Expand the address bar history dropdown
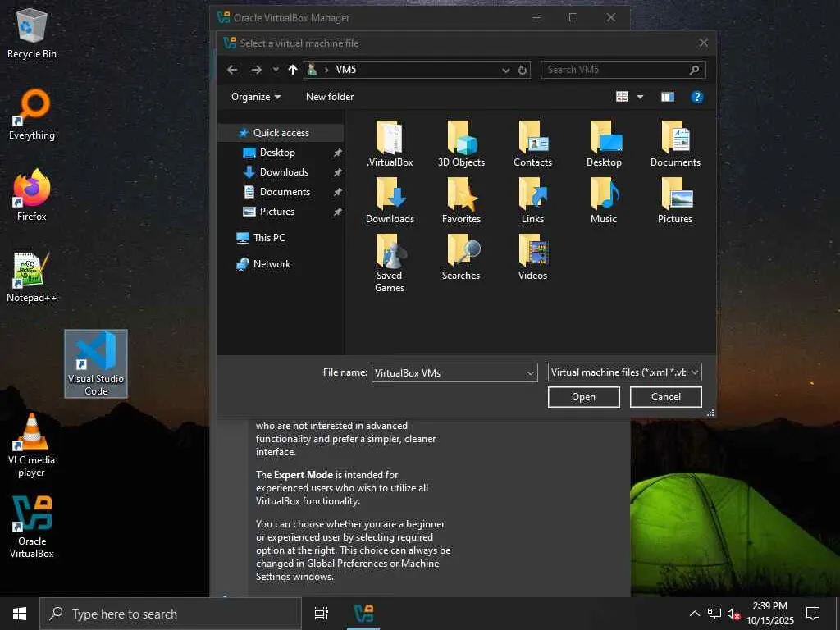Viewport: 840px width, 630px height. 505,70
